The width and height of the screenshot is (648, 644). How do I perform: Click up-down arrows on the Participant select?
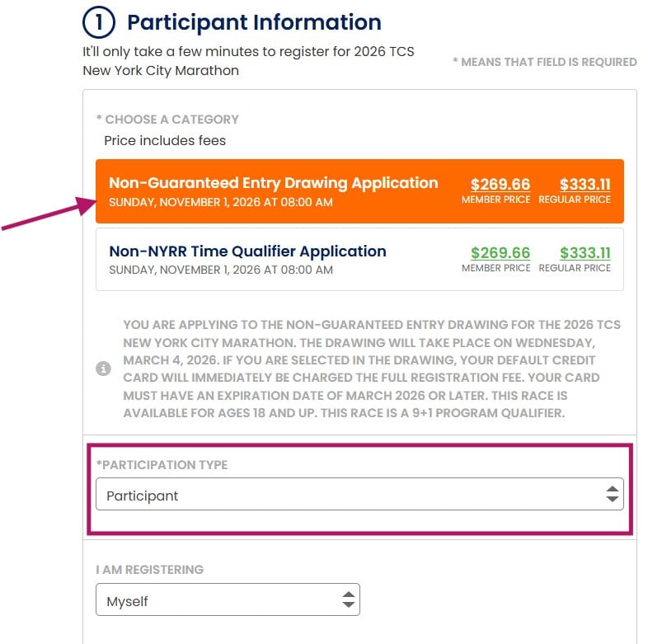tap(612, 495)
